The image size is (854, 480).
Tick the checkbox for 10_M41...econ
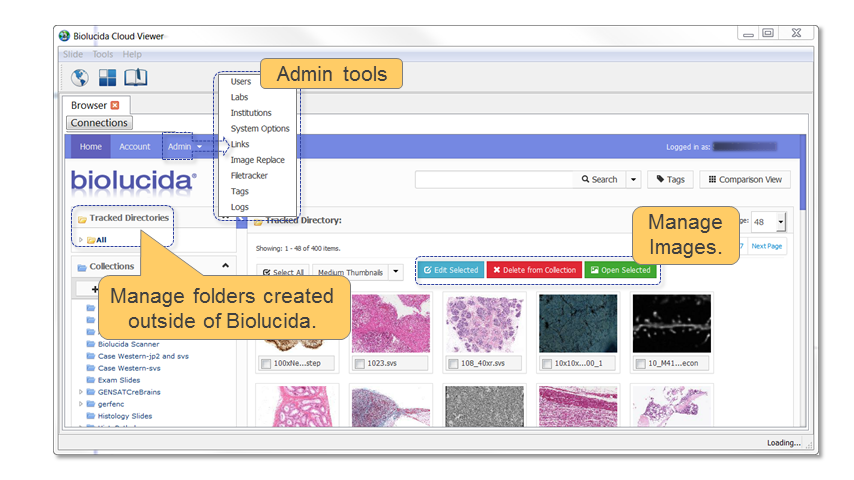tap(640, 363)
